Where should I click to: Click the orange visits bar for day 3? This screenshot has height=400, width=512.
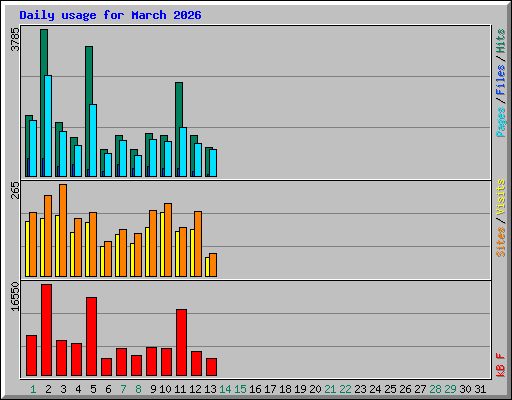63,230
